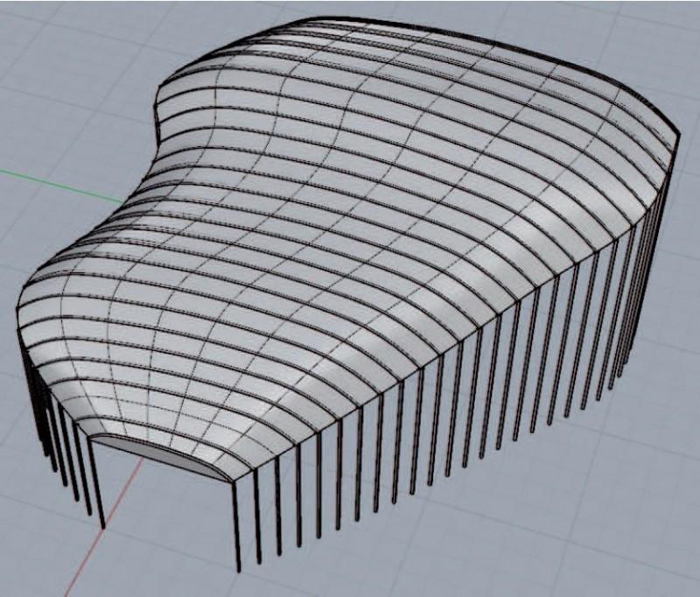Image resolution: width=700 pixels, height=597 pixels.
Task: Click the green axis line in viewport
Action: pos(62,186)
